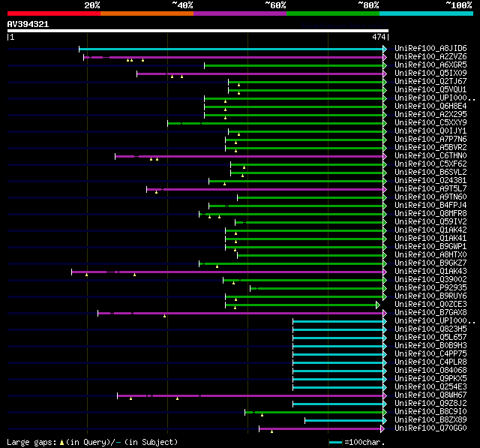The height and width of the screenshot is (448, 480).
Task: Select label UniRef100_Q0ZCE3
Action: tap(430, 305)
